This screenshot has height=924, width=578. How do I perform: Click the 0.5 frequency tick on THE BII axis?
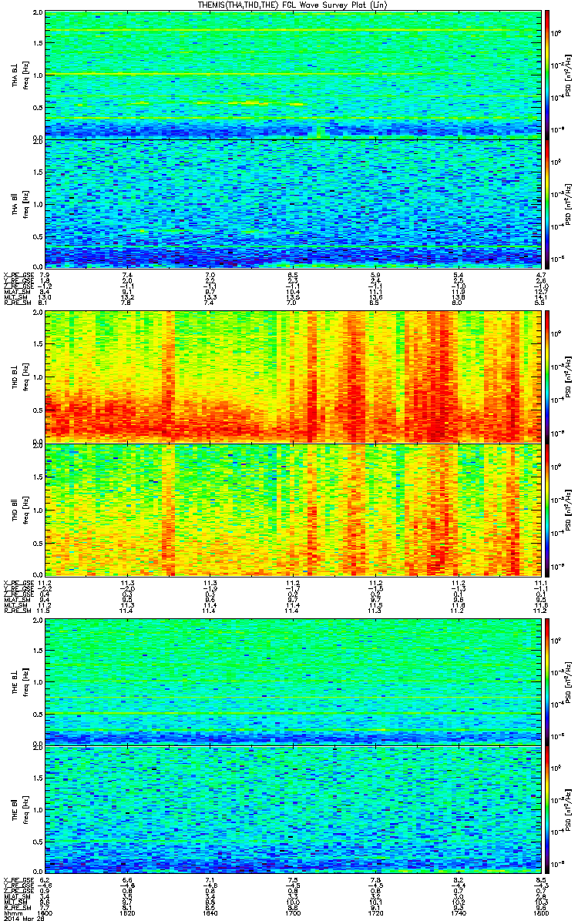point(38,843)
